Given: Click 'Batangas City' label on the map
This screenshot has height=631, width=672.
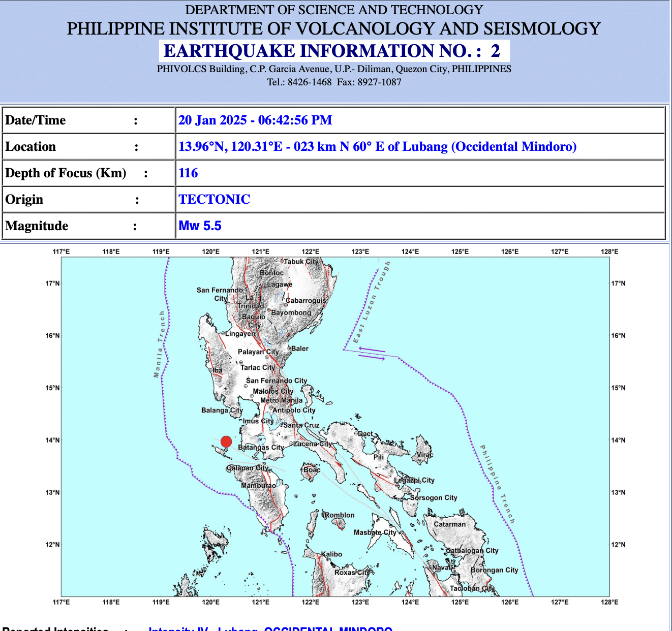Looking at the screenshot, I should click(x=261, y=448).
